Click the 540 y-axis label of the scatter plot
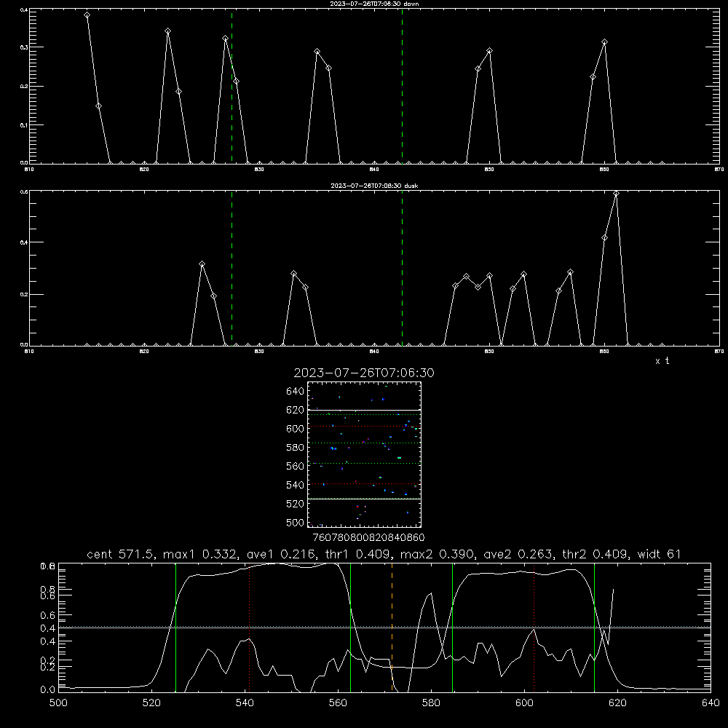The height and width of the screenshot is (728, 728). [296, 485]
